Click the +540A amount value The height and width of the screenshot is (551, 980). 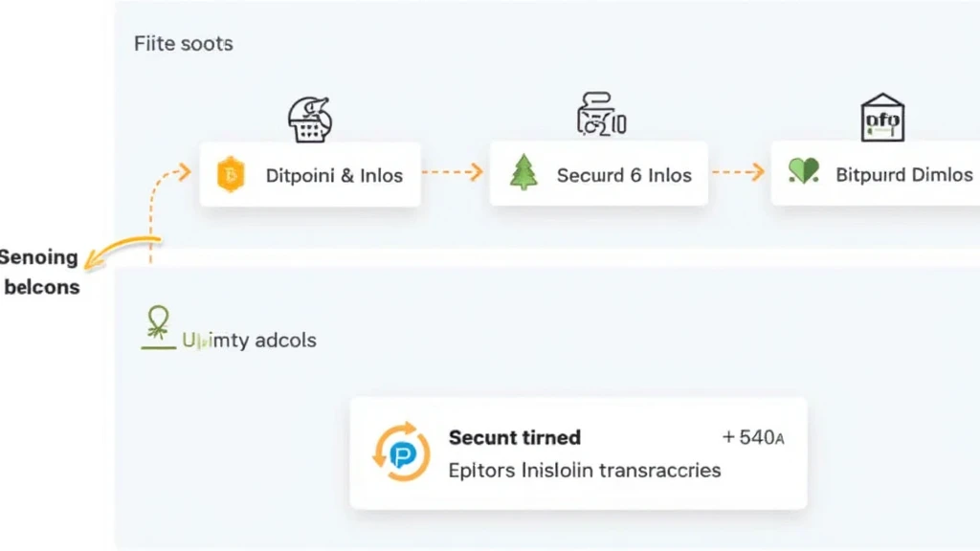(x=753, y=438)
